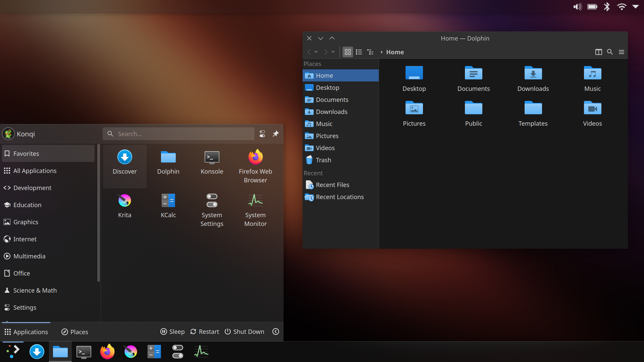Screen dimensions: 644x362
Task: Select Recent Files in Dolphin's sidebar
Action: (x=340, y=185)
